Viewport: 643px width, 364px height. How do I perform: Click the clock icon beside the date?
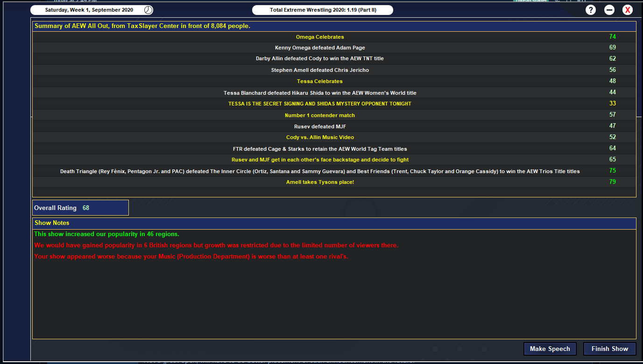(148, 10)
